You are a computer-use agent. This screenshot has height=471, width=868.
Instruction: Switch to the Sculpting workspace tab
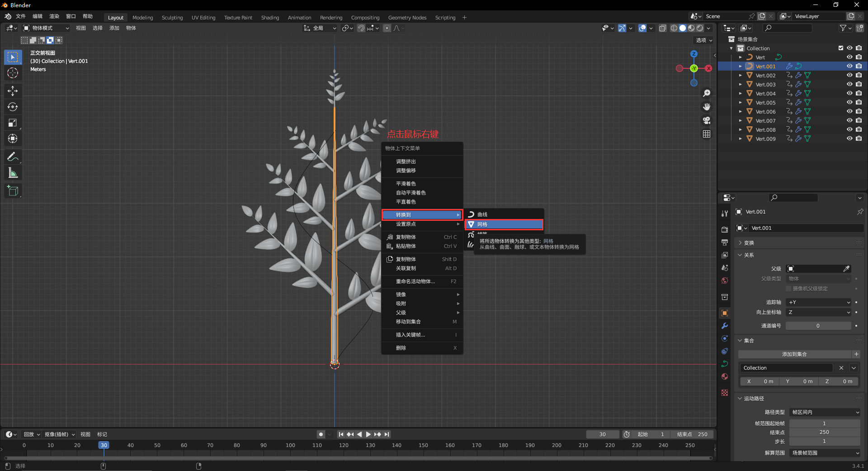(172, 18)
